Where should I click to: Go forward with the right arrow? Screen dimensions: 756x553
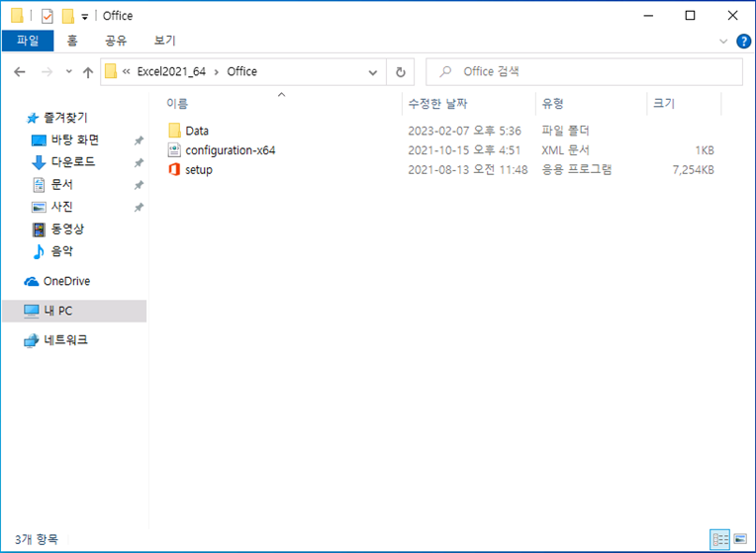point(47,72)
